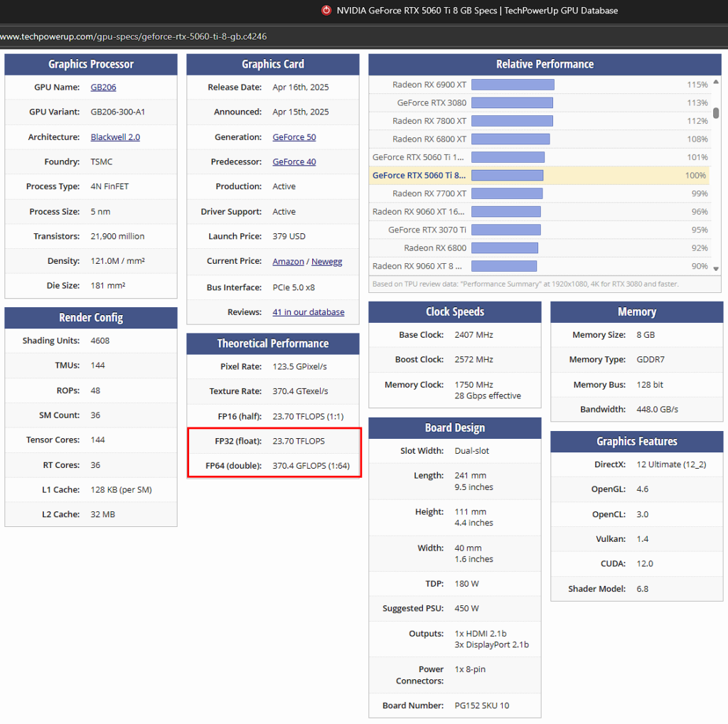Open the Radeon RX 9060 XT 16 GB entry
The height and width of the screenshot is (724, 728).
(419, 212)
